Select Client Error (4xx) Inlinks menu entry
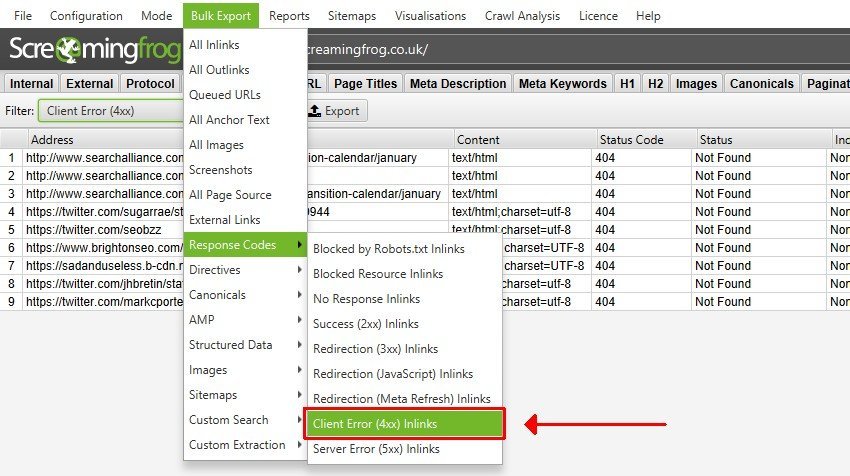 (x=405, y=424)
